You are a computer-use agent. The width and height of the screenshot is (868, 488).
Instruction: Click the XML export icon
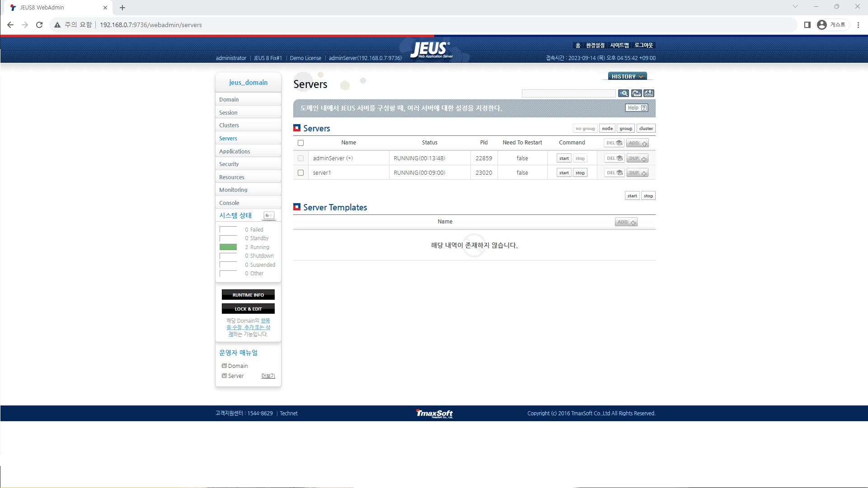[649, 93]
